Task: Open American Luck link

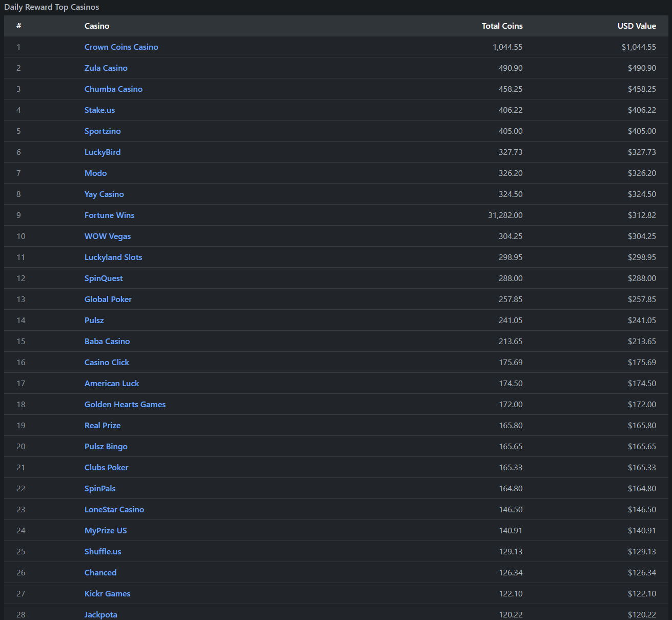Action: coord(112,383)
